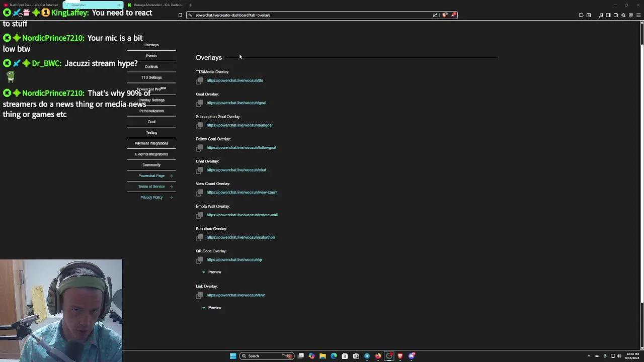Click the Brave Shields lion icon
Viewport: 644px width, 362px height.
pos(444,15)
